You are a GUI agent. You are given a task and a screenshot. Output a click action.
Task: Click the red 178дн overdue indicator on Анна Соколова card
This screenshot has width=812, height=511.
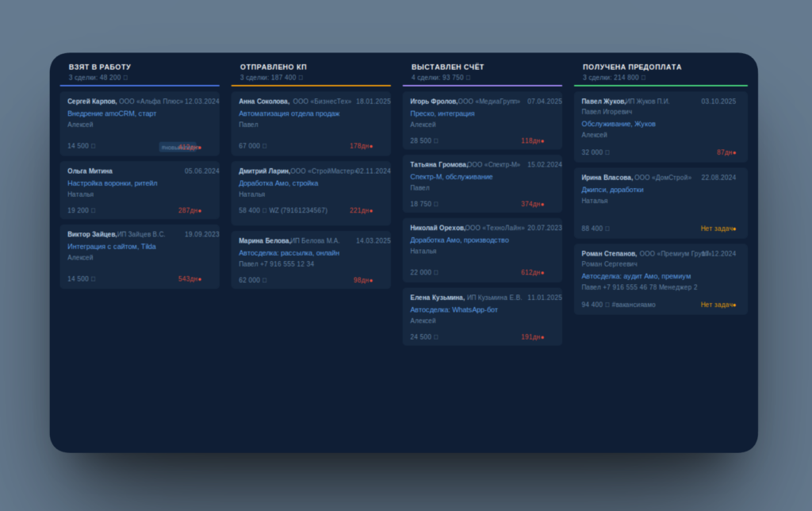tap(362, 146)
